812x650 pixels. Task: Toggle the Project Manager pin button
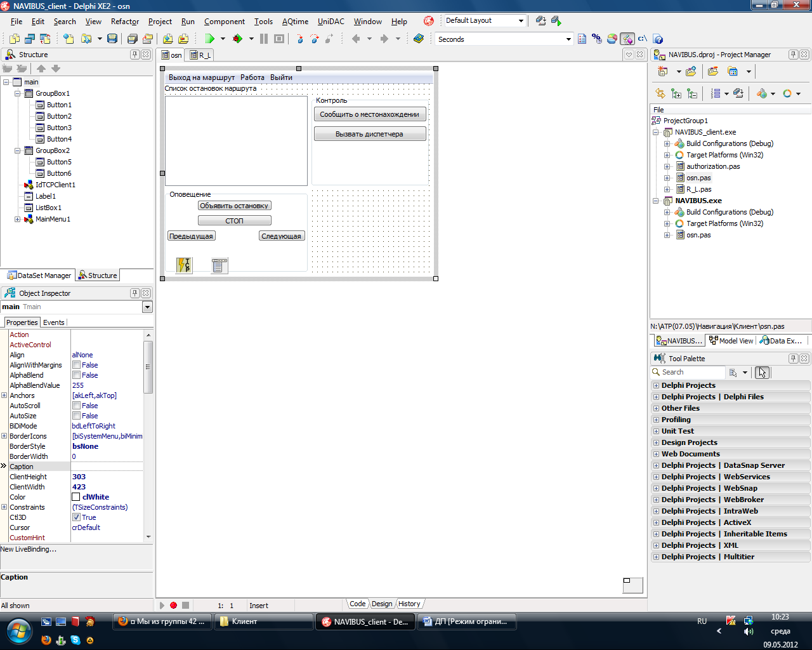(x=793, y=55)
